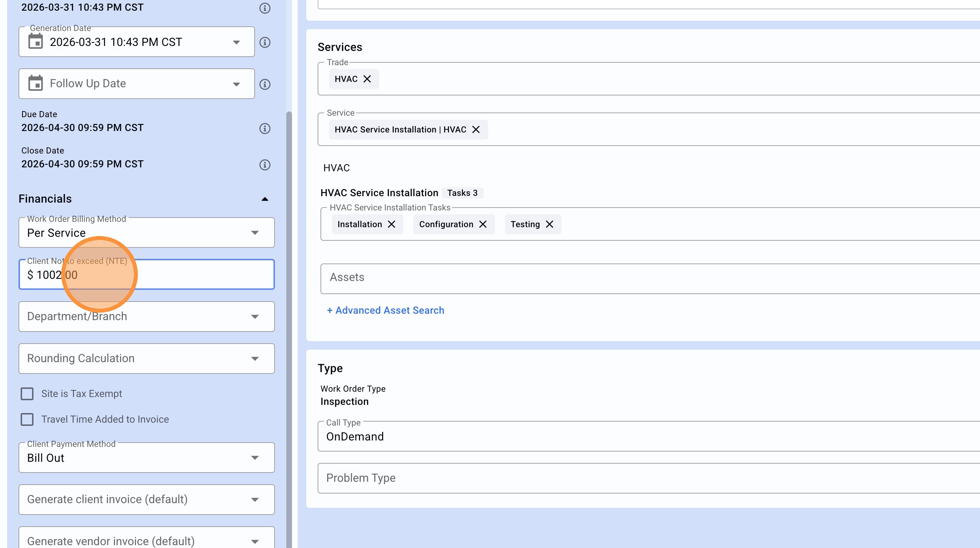Click the info icon beside Due Date

[265, 129]
